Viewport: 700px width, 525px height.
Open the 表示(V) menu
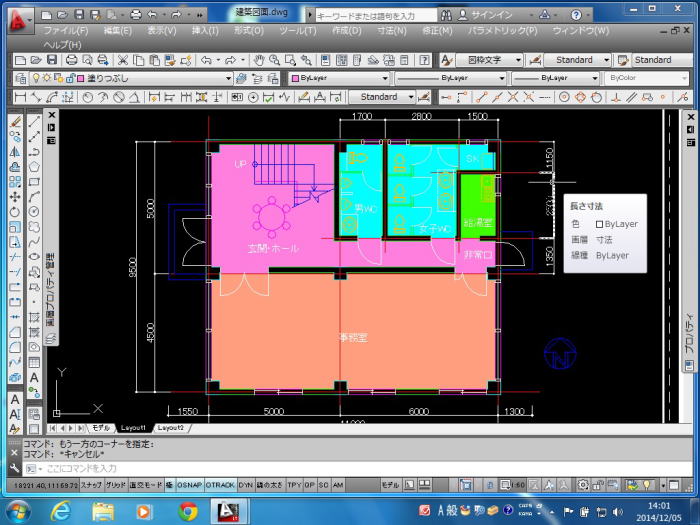click(x=162, y=31)
